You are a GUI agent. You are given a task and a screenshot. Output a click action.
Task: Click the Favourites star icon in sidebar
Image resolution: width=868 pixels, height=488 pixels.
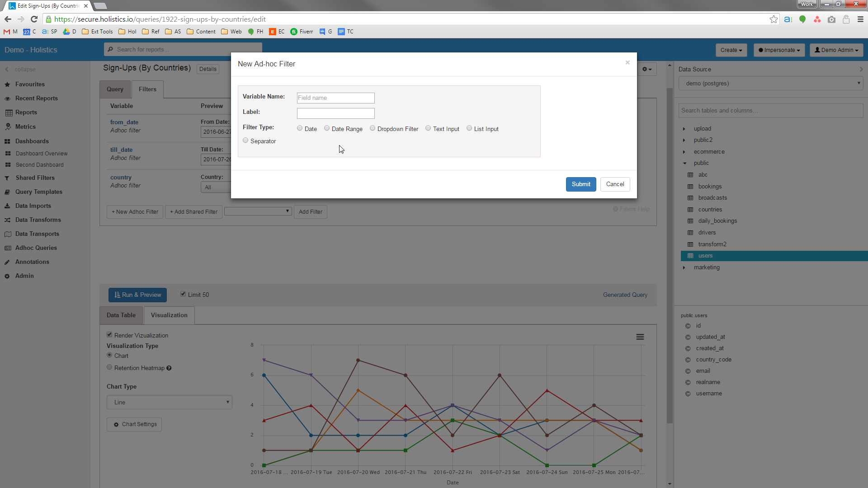coord(7,84)
